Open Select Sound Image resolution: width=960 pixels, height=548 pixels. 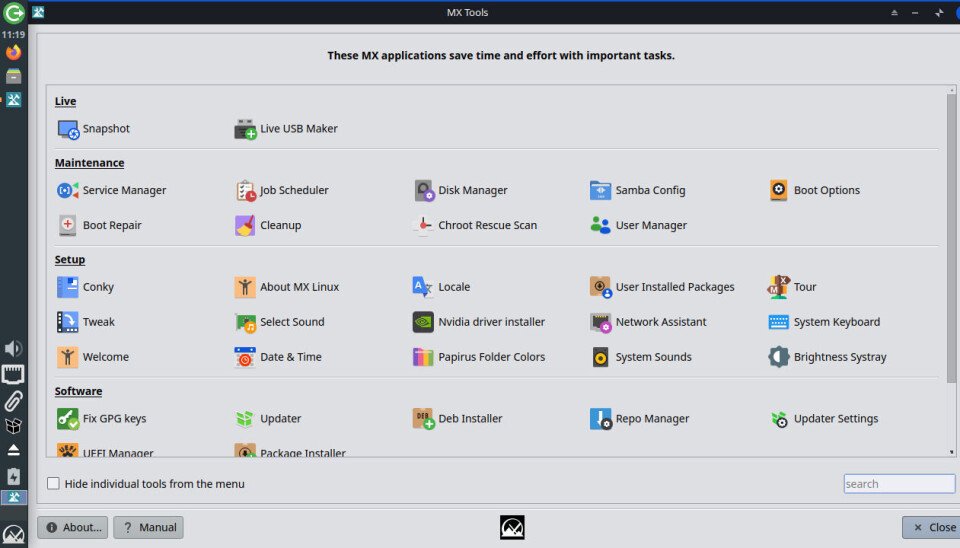280,322
